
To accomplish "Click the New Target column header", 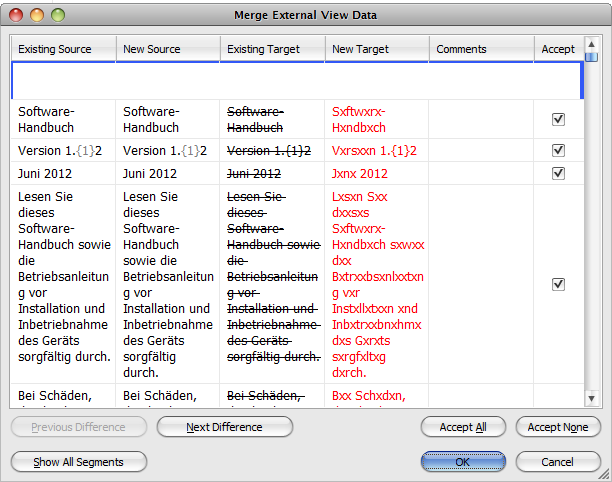I will 377,49.
